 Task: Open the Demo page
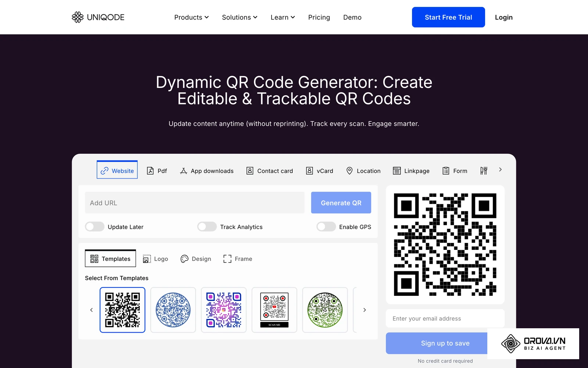(352, 17)
